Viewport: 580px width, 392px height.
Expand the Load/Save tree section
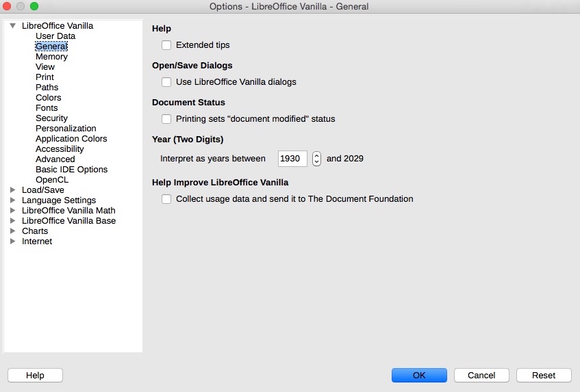pos(12,190)
